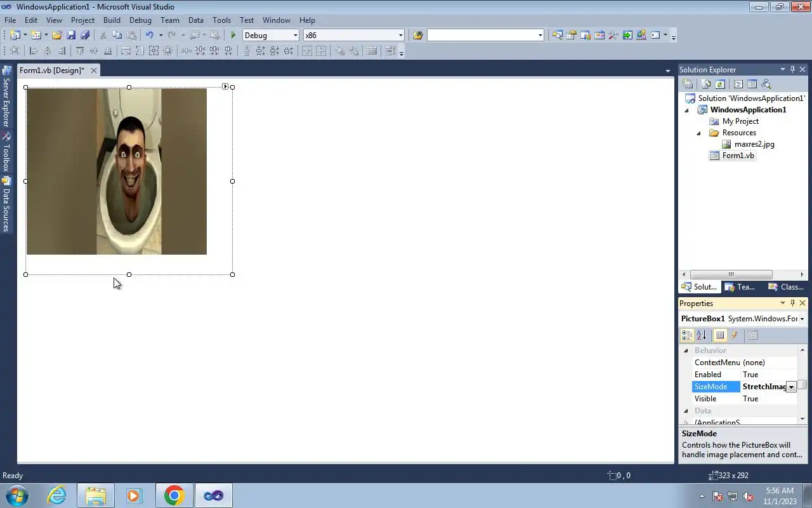This screenshot has width=812, height=508.
Task: Start debugging with the green play icon
Action: coord(233,35)
